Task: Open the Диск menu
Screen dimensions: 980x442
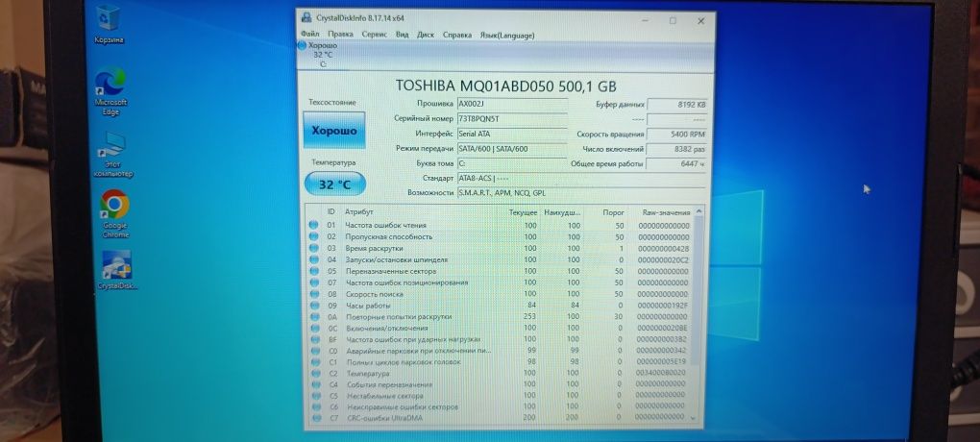Action: click(426, 35)
